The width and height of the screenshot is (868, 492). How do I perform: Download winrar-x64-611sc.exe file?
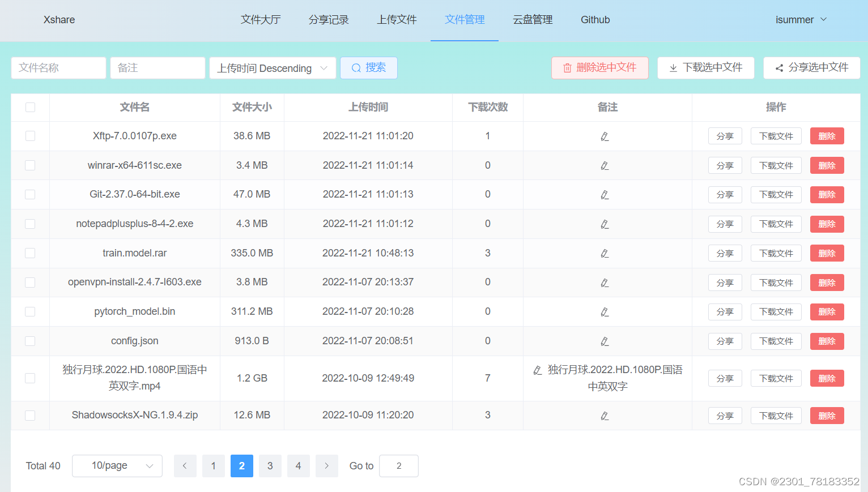click(x=776, y=166)
